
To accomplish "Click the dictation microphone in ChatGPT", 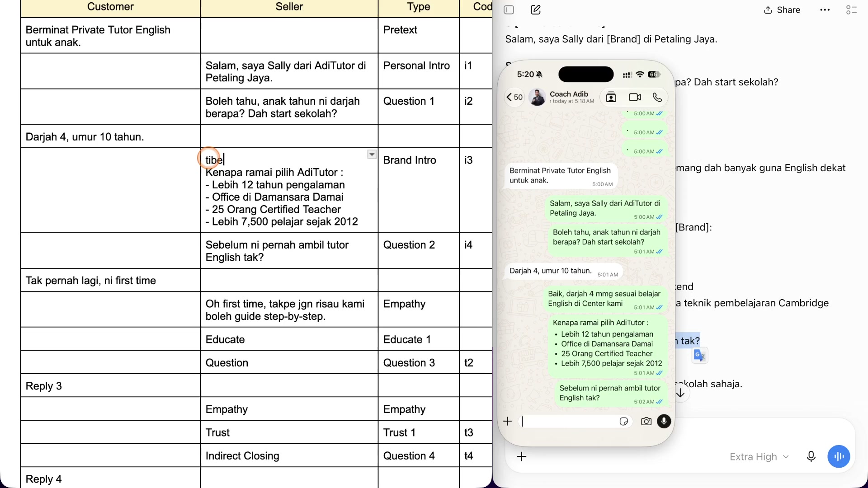I will coord(811,457).
